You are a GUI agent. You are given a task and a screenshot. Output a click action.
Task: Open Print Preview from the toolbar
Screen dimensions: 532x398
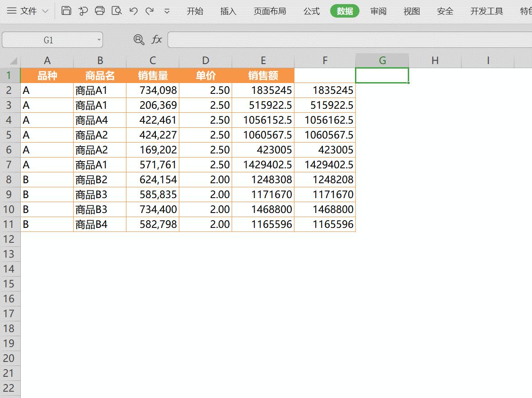(117, 11)
